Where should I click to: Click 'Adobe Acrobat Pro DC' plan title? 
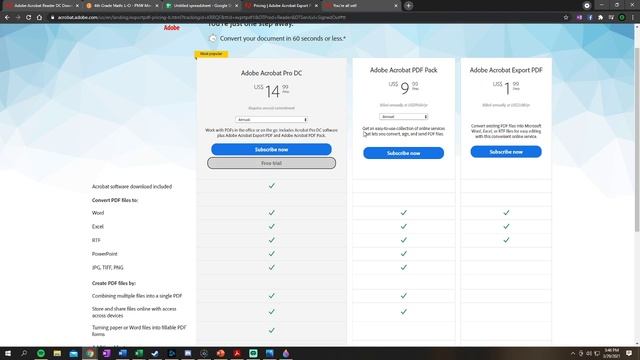tap(271, 73)
